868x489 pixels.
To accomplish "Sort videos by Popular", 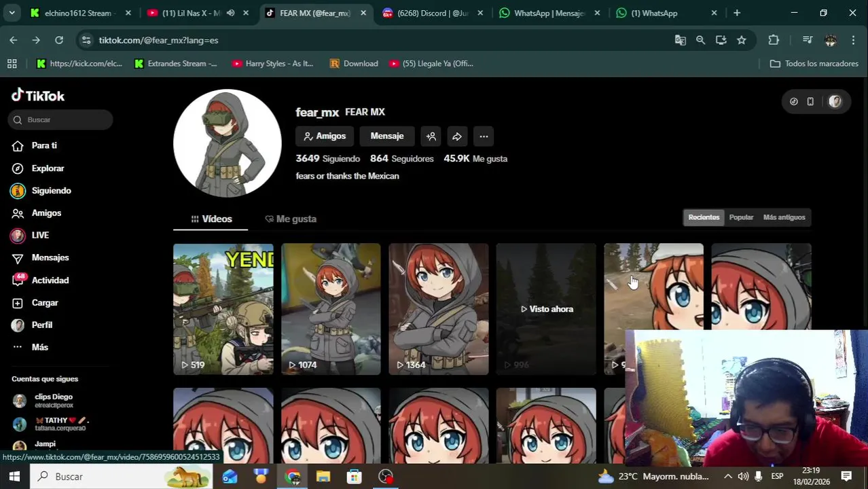I will point(741,217).
